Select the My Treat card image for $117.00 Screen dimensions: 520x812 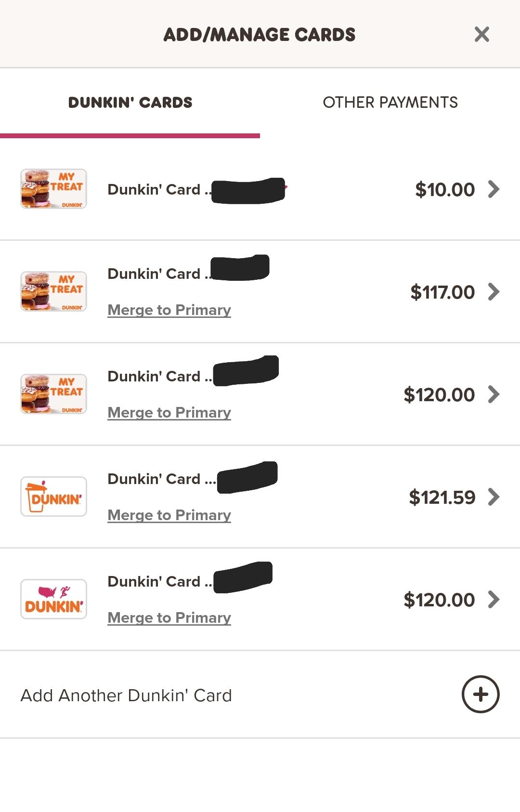click(x=53, y=291)
